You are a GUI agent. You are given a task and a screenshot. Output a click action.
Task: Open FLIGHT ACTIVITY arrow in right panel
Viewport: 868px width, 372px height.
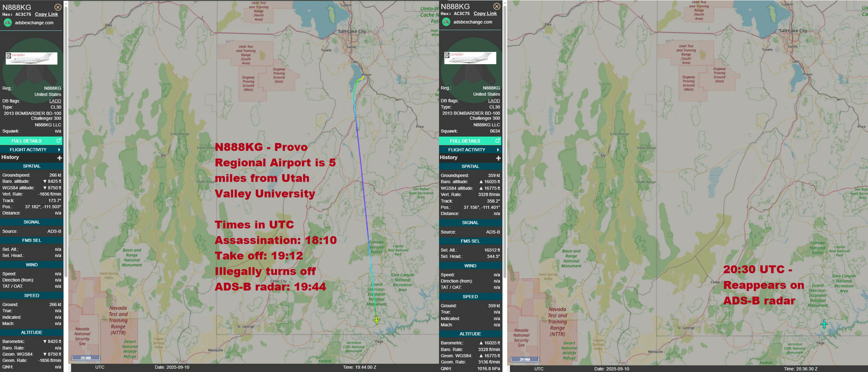[x=497, y=150]
